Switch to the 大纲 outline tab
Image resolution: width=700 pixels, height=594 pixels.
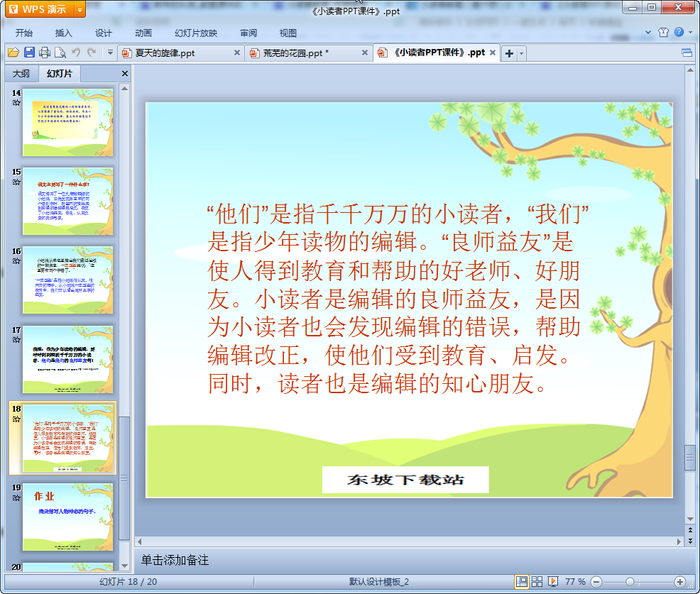pos(21,74)
